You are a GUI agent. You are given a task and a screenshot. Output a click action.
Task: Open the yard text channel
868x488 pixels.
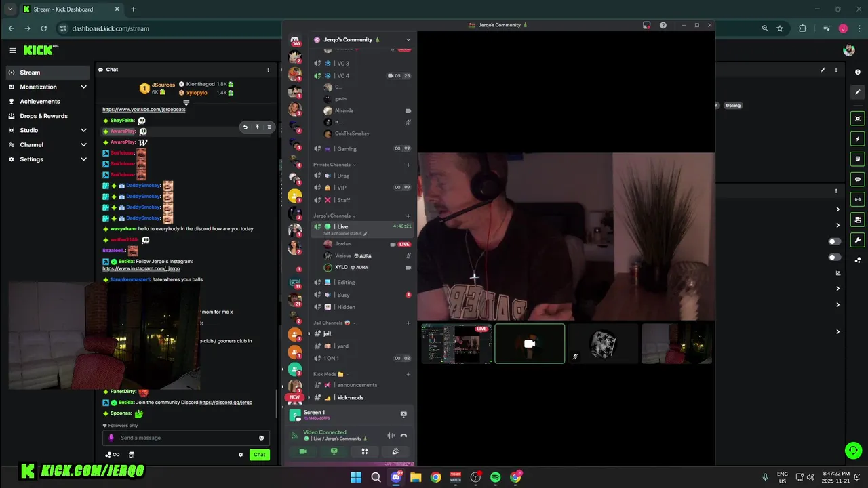362,346
